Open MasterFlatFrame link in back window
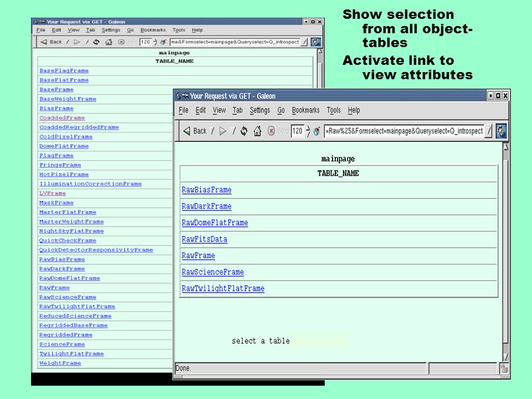Image resolution: width=532 pixels, height=399 pixels. [x=68, y=212]
